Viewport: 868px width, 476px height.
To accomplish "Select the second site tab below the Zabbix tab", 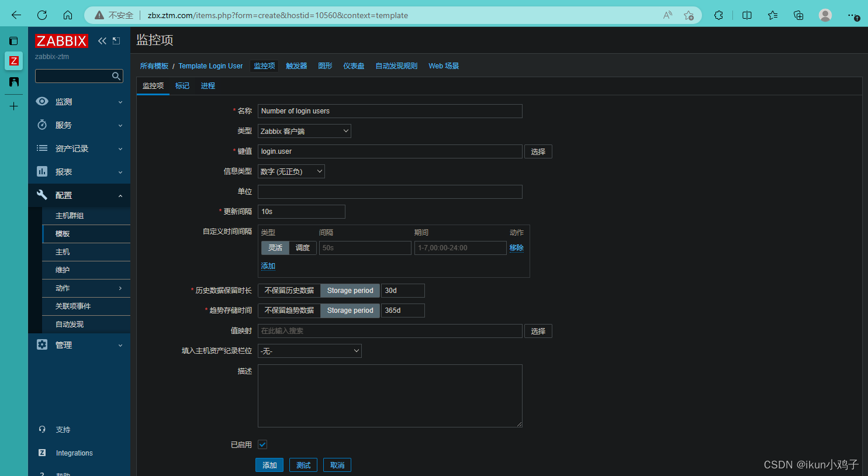I will [x=14, y=82].
